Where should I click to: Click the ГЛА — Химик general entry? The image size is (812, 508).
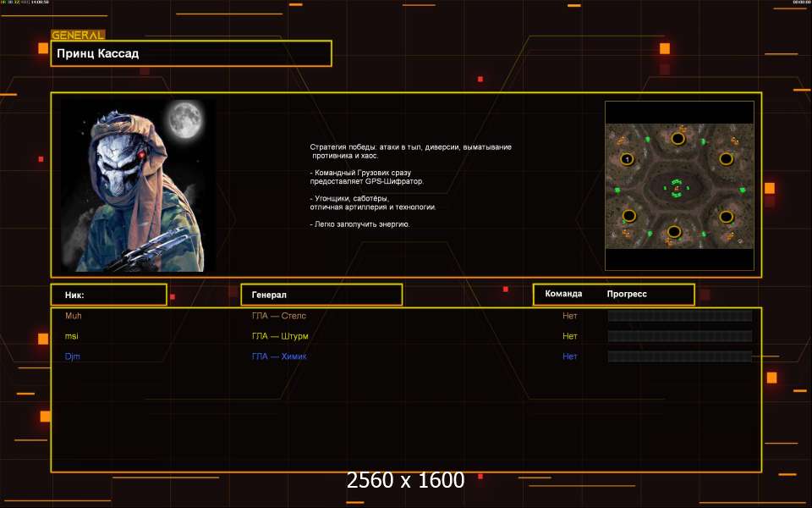[x=279, y=356]
